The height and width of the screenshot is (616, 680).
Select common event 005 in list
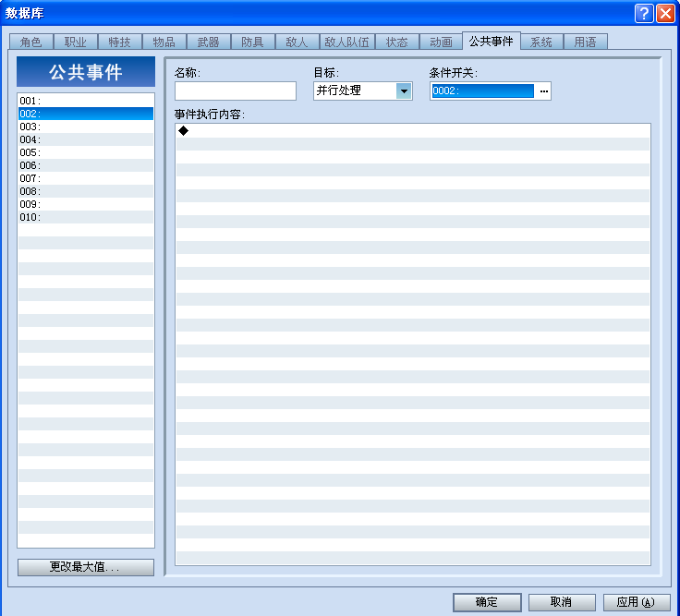point(86,152)
